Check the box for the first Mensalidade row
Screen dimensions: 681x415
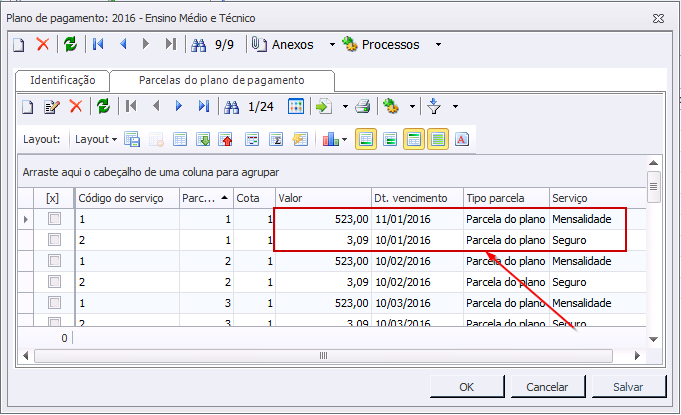(55, 219)
